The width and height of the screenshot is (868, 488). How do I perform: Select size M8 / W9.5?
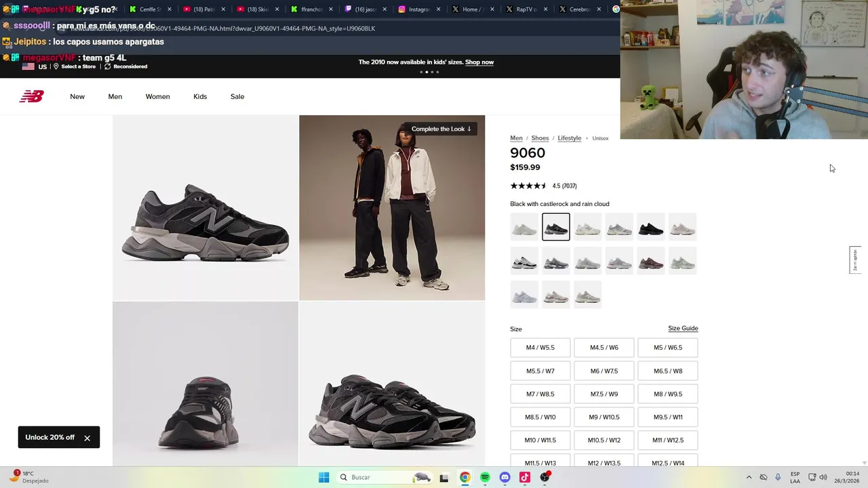coord(668,394)
